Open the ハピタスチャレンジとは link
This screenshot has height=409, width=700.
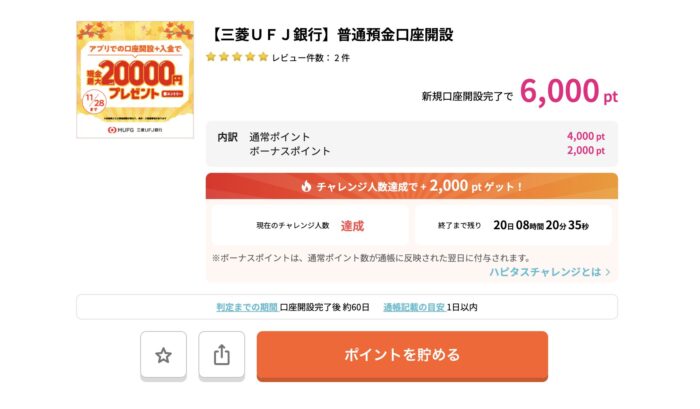(544, 271)
